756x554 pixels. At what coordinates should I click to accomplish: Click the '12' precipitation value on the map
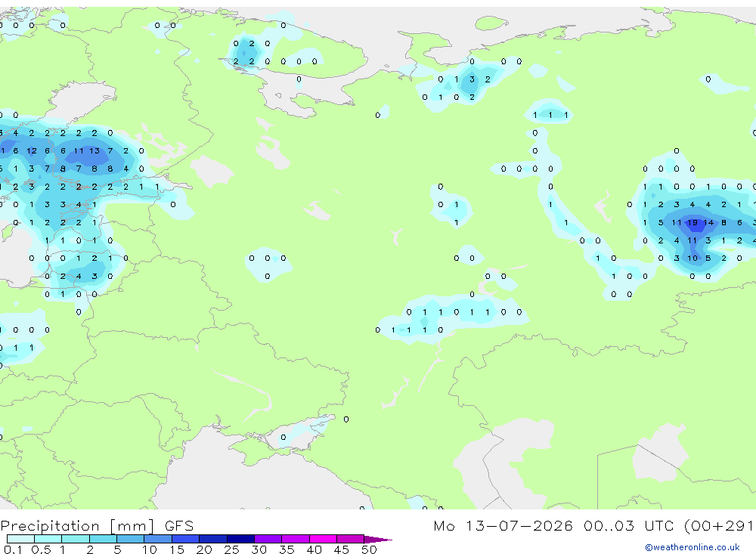(32, 151)
